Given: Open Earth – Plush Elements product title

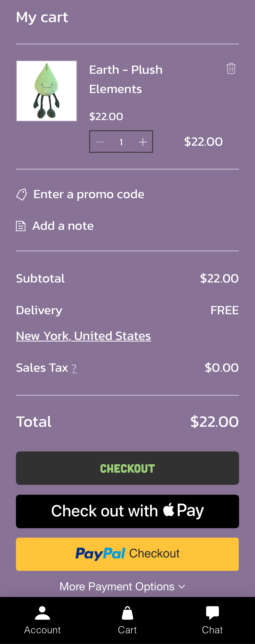Looking at the screenshot, I should [126, 79].
